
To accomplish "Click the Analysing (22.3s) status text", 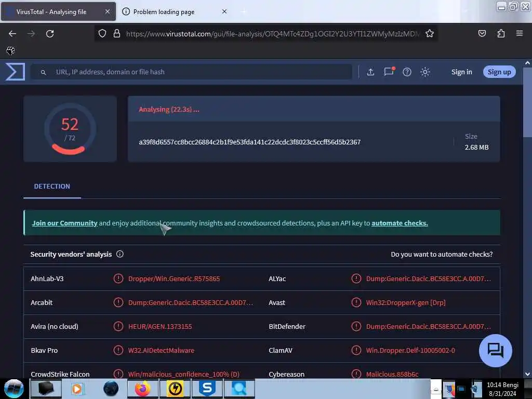I will 169,109.
